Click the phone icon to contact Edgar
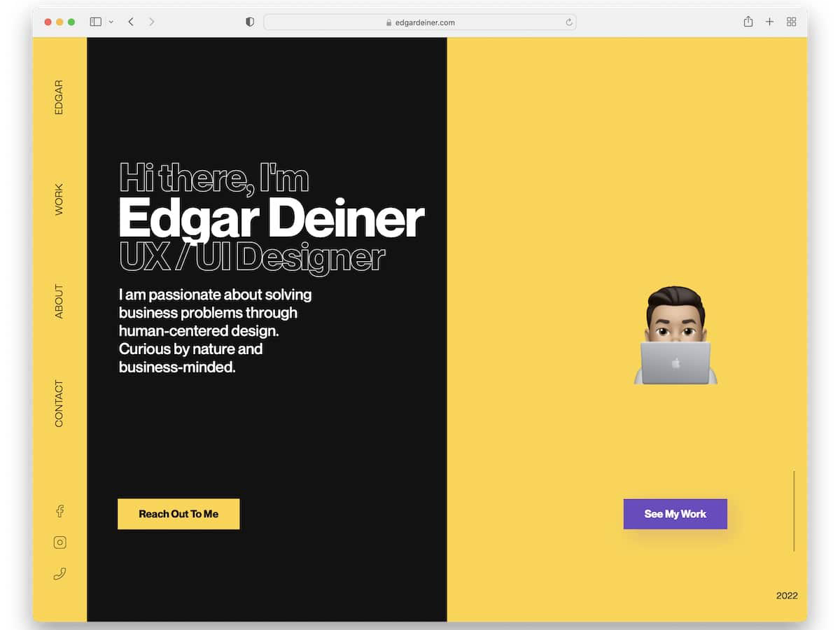The image size is (840, 630). [x=59, y=573]
